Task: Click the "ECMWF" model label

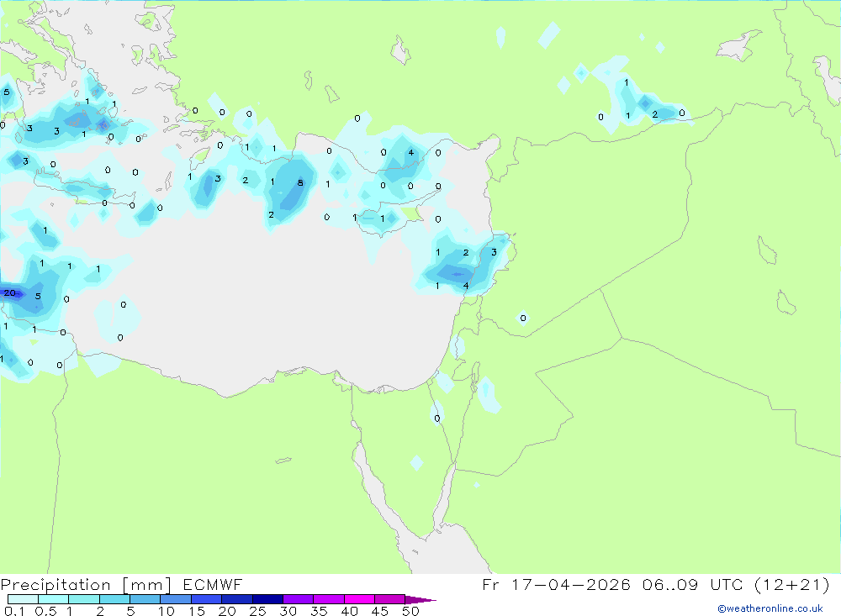Action: coord(213,584)
